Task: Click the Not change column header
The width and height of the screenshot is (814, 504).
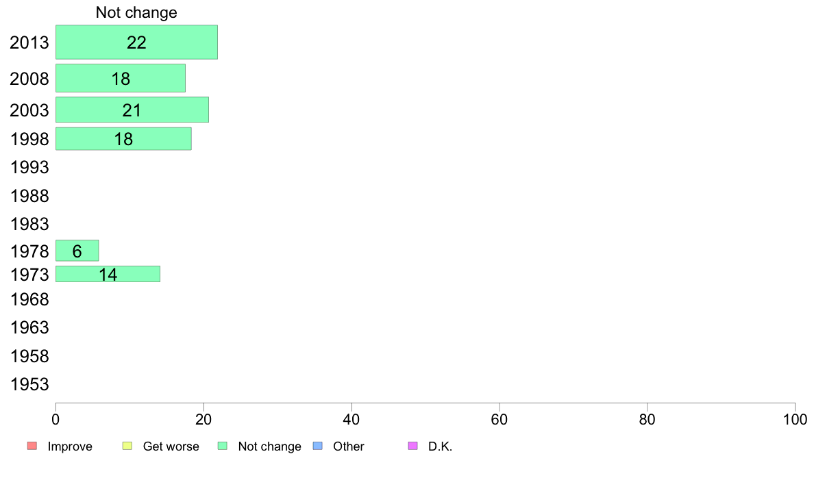Action: 136,12
